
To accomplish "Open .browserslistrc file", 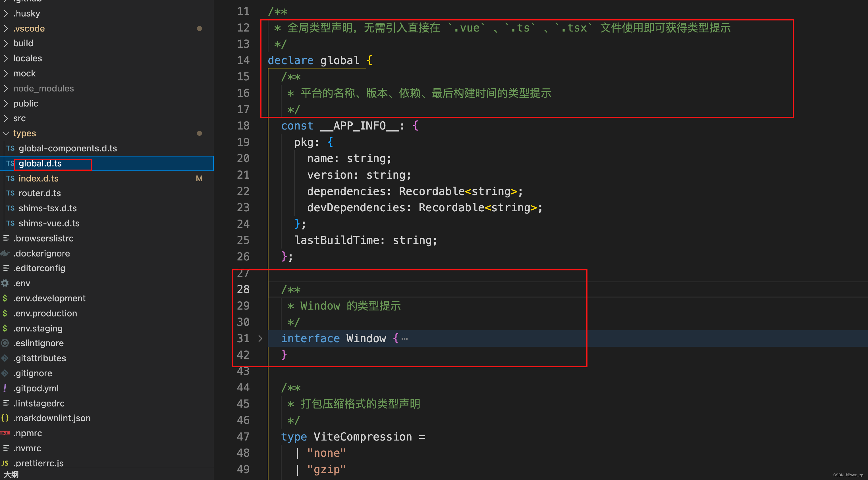I will click(x=43, y=239).
